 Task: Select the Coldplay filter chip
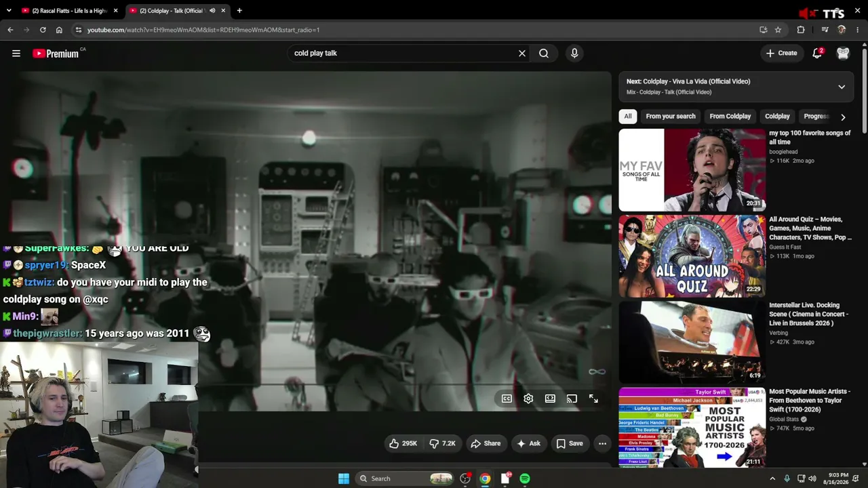[777, 117]
